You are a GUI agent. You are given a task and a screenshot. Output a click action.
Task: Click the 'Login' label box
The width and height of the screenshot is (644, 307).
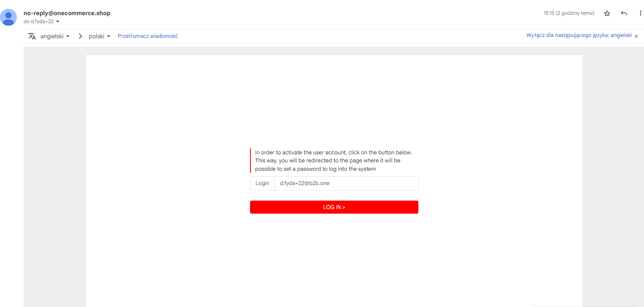[x=262, y=183]
